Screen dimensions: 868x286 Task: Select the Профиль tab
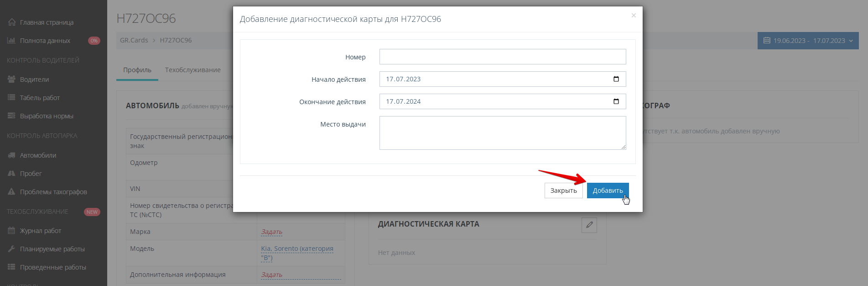[x=137, y=70]
